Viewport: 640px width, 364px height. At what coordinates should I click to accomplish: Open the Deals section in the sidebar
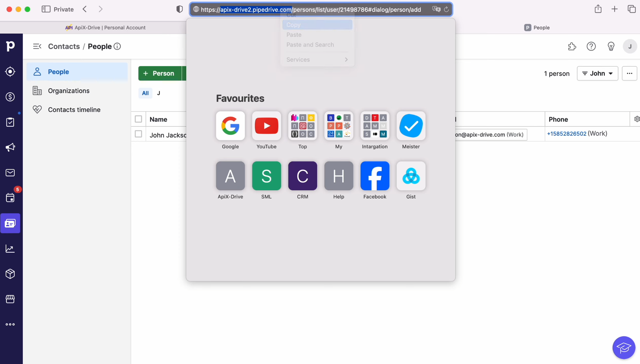click(10, 97)
